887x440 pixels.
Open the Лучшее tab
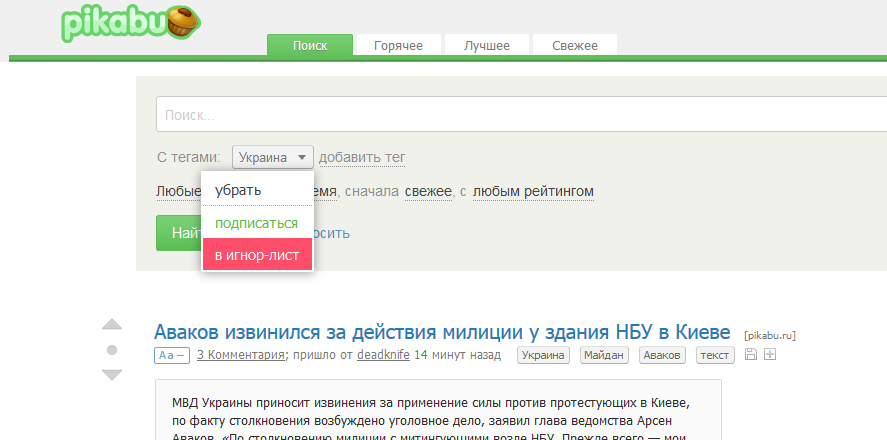487,46
